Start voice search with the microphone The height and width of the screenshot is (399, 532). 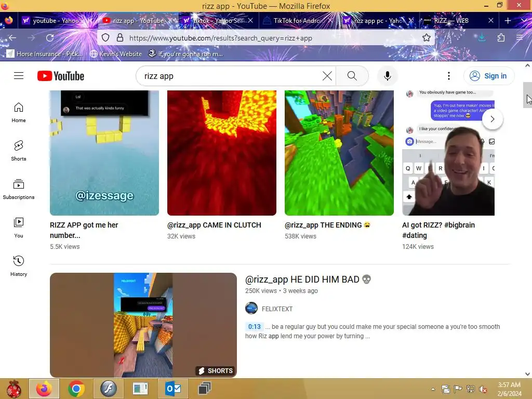[x=387, y=76]
